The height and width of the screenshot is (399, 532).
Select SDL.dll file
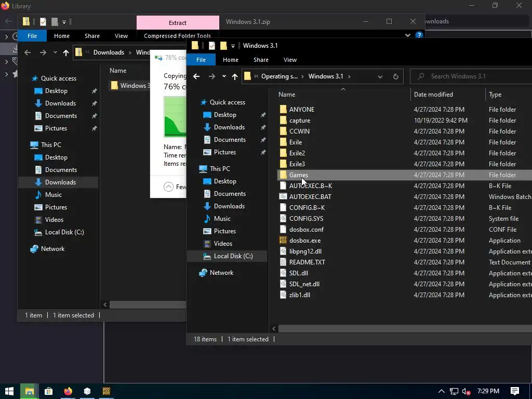pyautogui.click(x=299, y=273)
